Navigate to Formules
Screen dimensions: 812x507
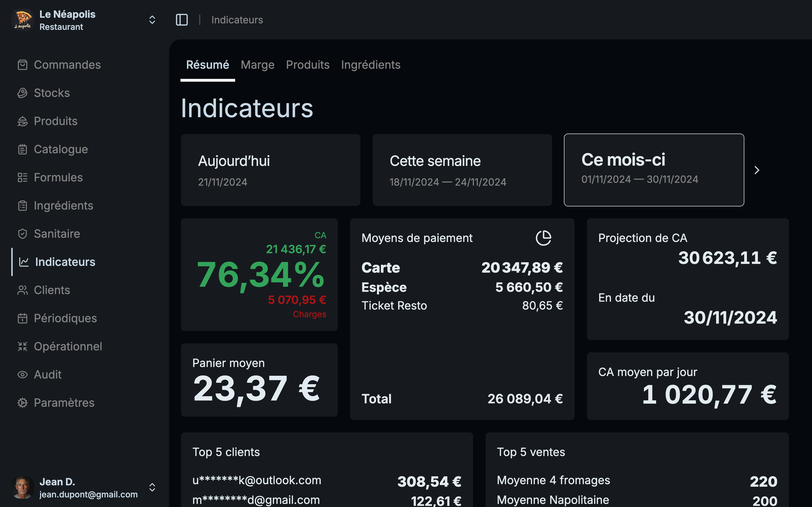click(58, 177)
